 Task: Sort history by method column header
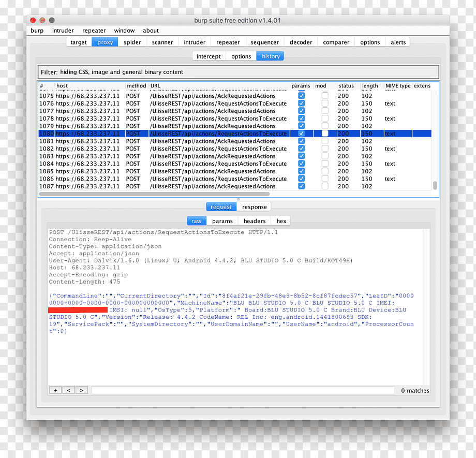[x=136, y=85]
